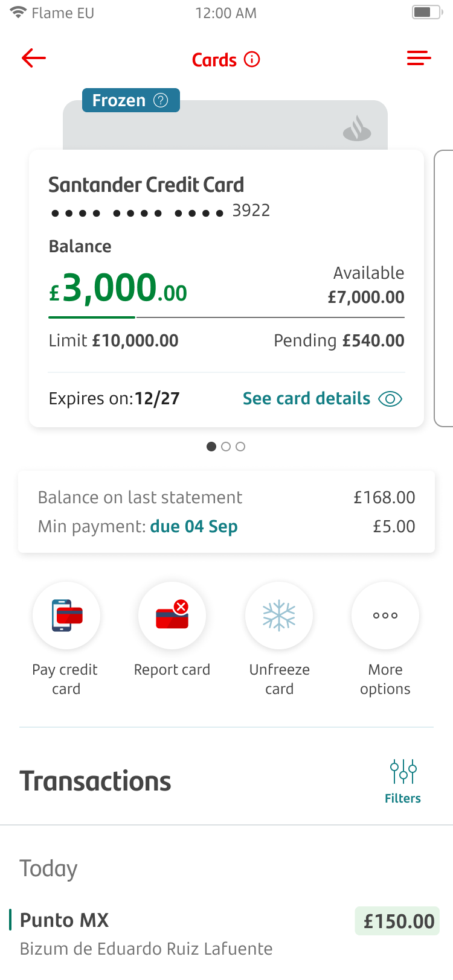Screen dimensions: 453x980
Task: Tap the Frozen help question mark
Action: [161, 100]
